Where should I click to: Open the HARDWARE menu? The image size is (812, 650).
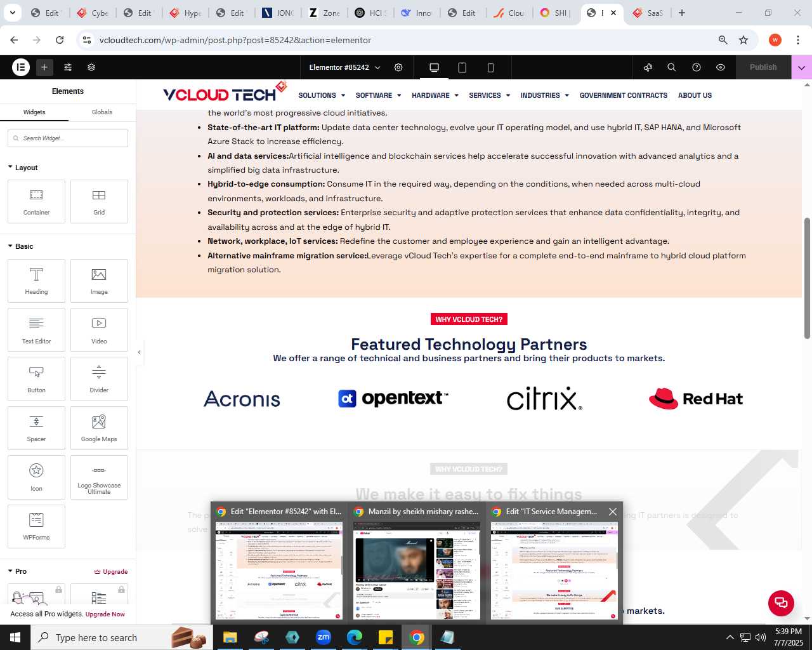tap(435, 95)
